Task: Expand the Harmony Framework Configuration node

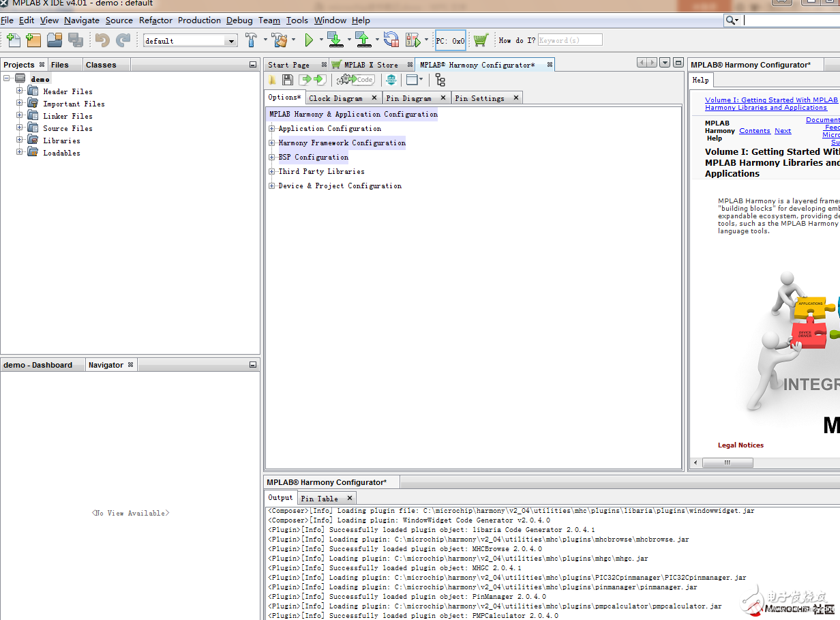Action: (272, 143)
